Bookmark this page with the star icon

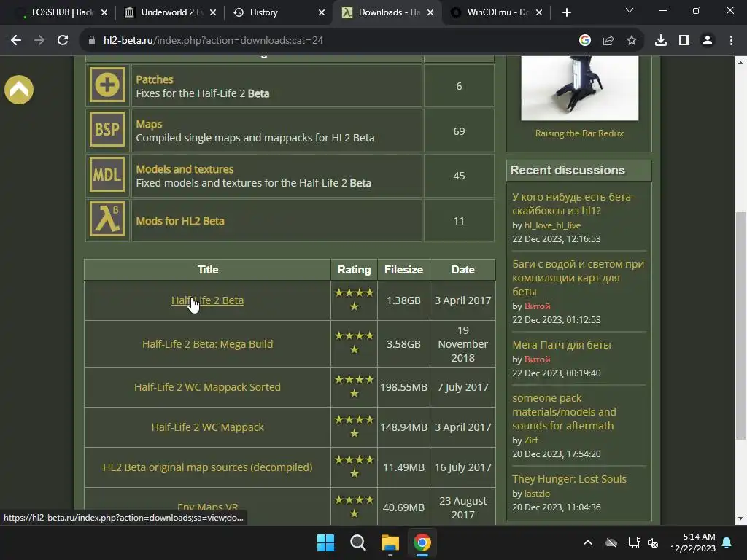632,41
